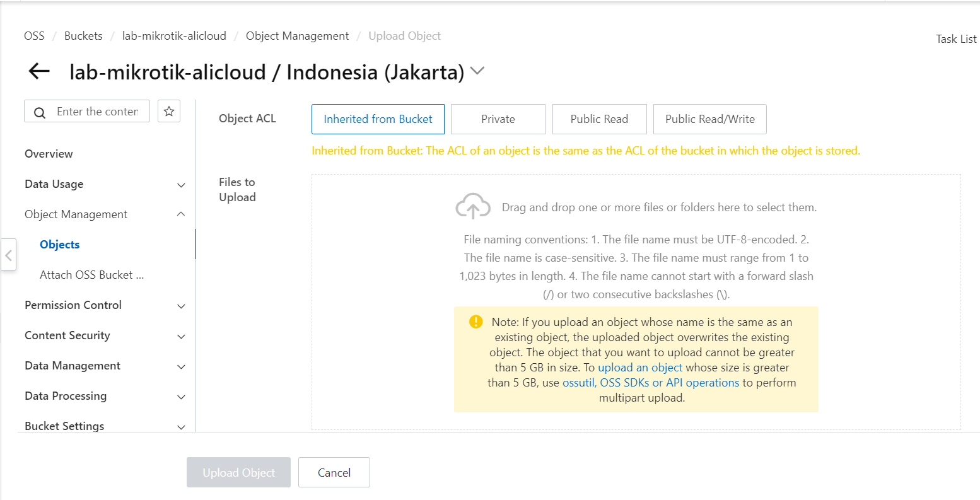The height and width of the screenshot is (500, 980).
Task: Click the drag and drop files upload area
Action: (x=636, y=302)
